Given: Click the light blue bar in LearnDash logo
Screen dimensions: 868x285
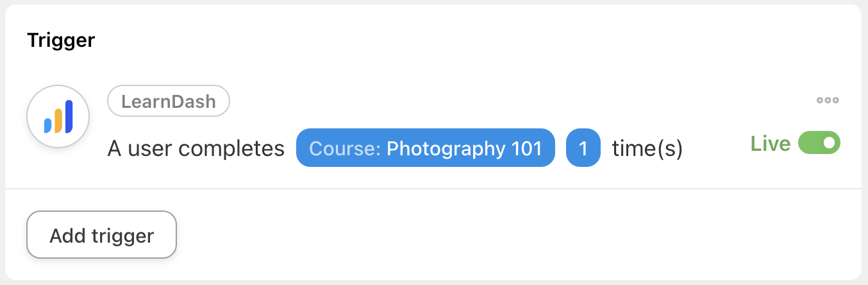Looking at the screenshot, I should [48, 125].
